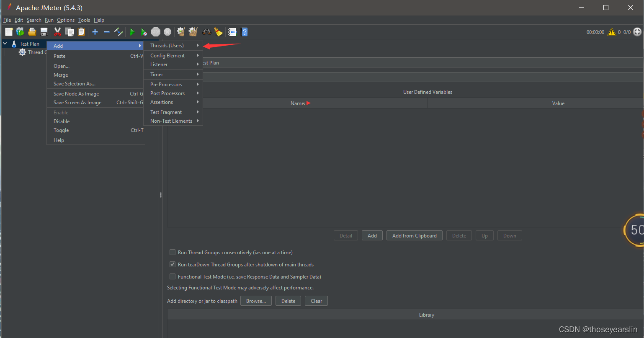Click the Browse... classpath button
This screenshot has width=644, height=338.
click(256, 301)
